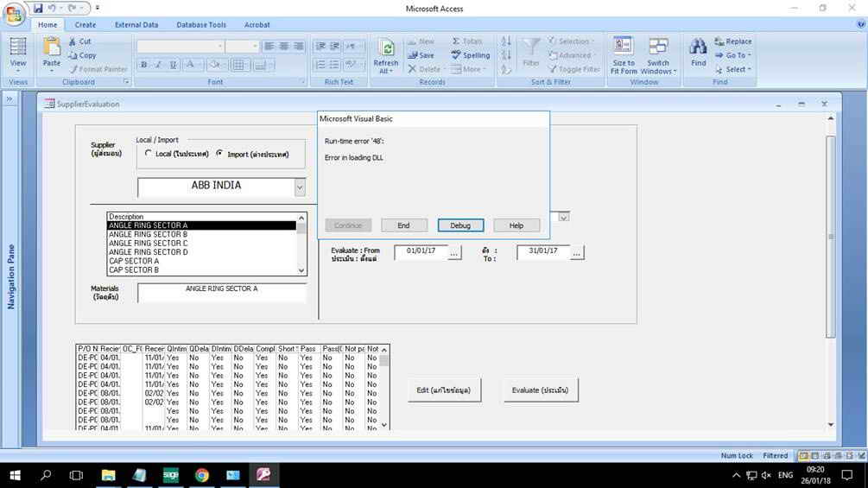Open the date picker for the To date
This screenshot has height=488, width=868.
(x=576, y=253)
